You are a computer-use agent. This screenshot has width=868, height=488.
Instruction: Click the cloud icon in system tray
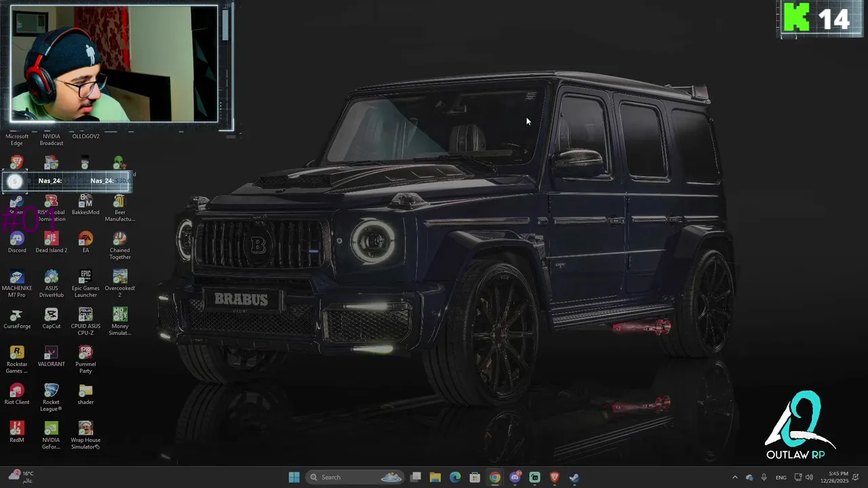point(749,477)
